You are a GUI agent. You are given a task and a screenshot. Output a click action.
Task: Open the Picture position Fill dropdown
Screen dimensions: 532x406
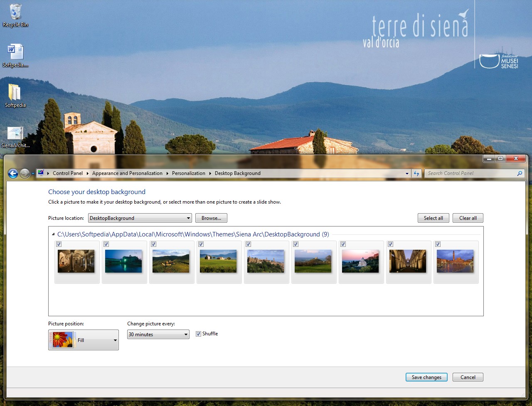(x=84, y=340)
